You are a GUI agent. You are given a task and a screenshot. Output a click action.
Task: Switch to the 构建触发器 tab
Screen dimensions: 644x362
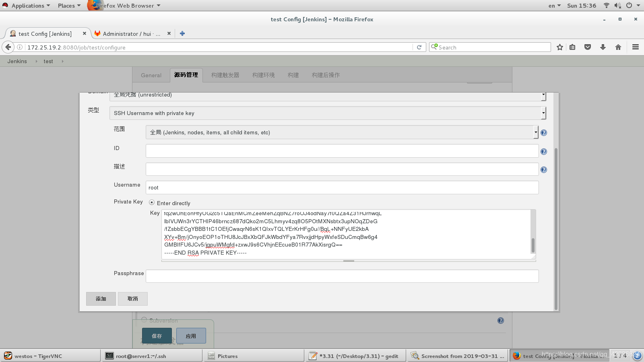(x=225, y=75)
